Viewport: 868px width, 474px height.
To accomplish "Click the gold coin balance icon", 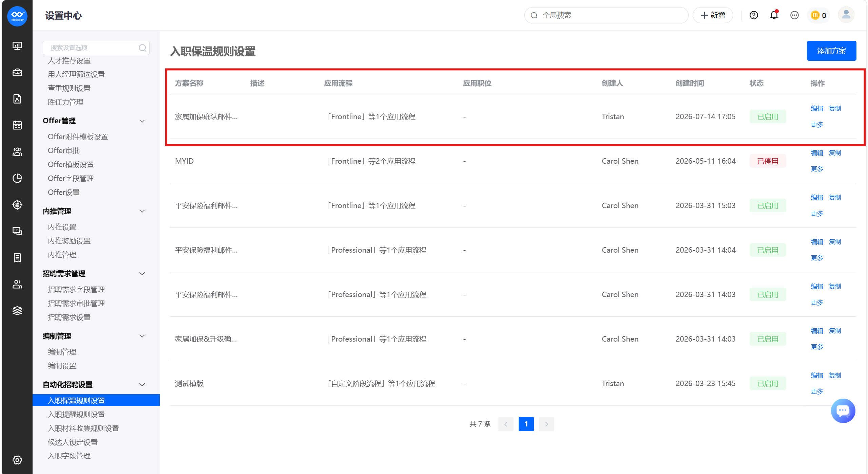I will 815,15.
